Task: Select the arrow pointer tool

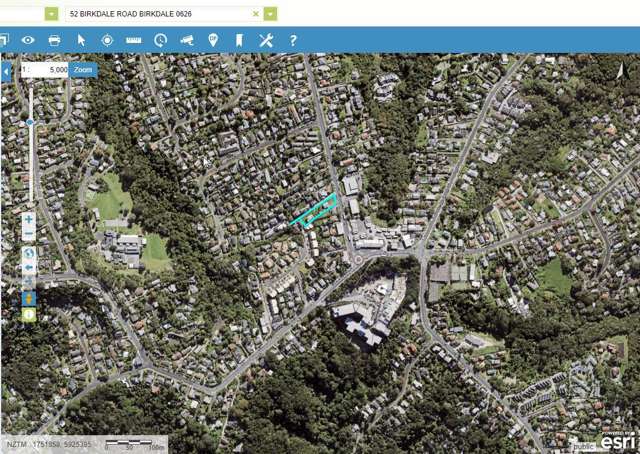Action: coord(81,40)
